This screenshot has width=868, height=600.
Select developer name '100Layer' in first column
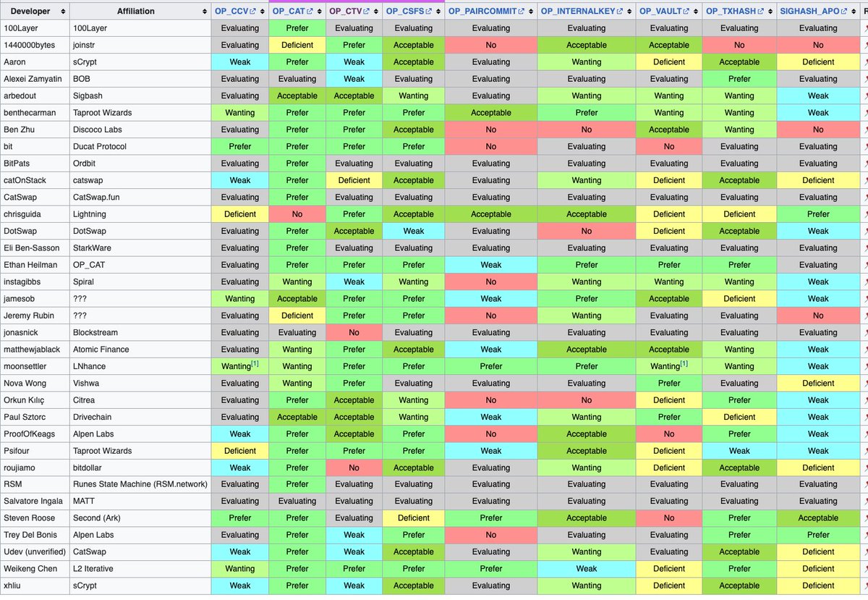(20, 28)
